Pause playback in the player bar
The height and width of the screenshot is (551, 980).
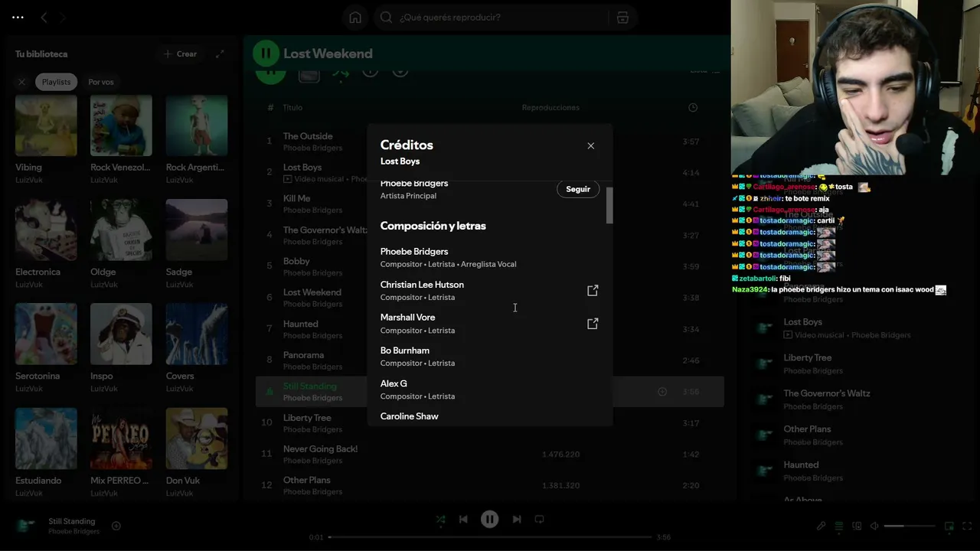click(x=490, y=519)
